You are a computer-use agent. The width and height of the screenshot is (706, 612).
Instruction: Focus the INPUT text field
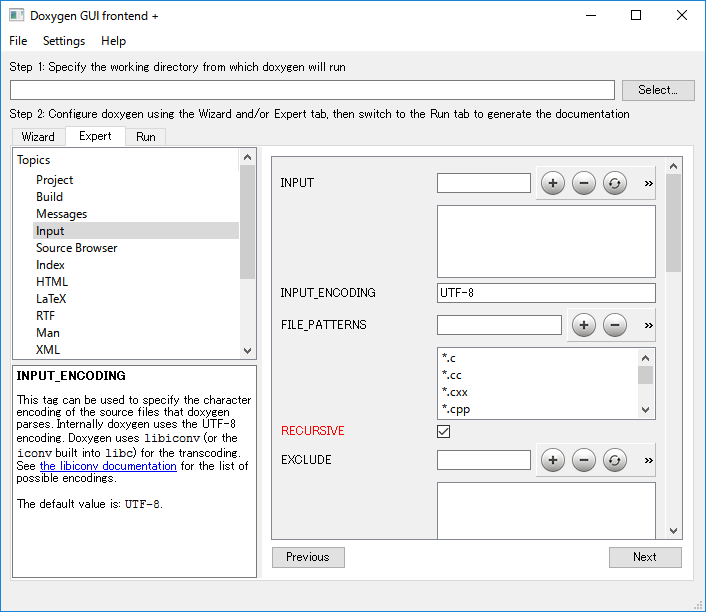click(x=484, y=183)
